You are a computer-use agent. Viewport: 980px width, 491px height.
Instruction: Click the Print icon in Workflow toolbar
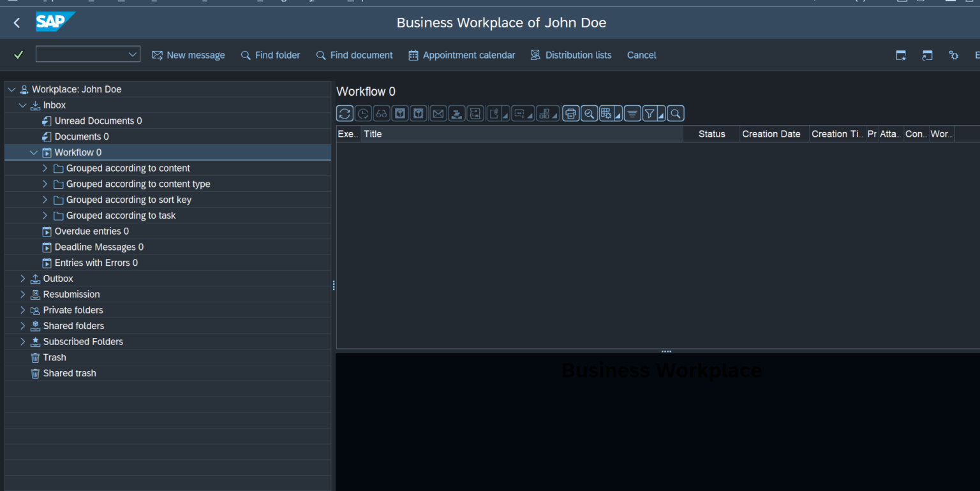coord(571,114)
